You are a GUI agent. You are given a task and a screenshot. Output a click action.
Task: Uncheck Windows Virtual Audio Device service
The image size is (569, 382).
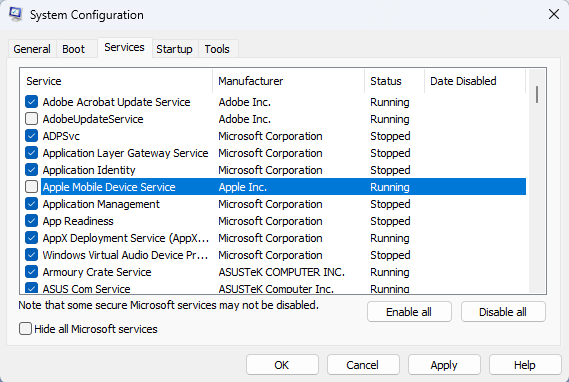[32, 255]
